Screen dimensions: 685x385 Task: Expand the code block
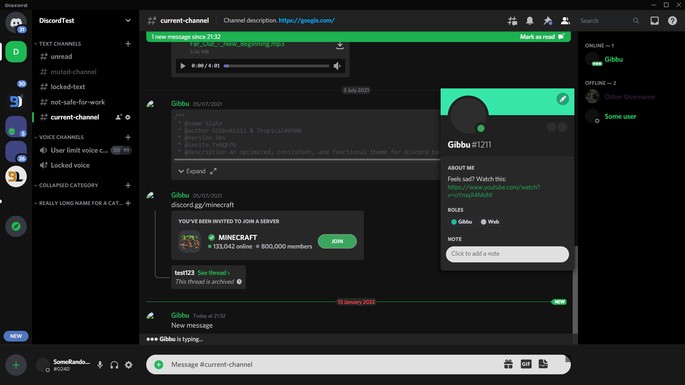pyautogui.click(x=192, y=171)
